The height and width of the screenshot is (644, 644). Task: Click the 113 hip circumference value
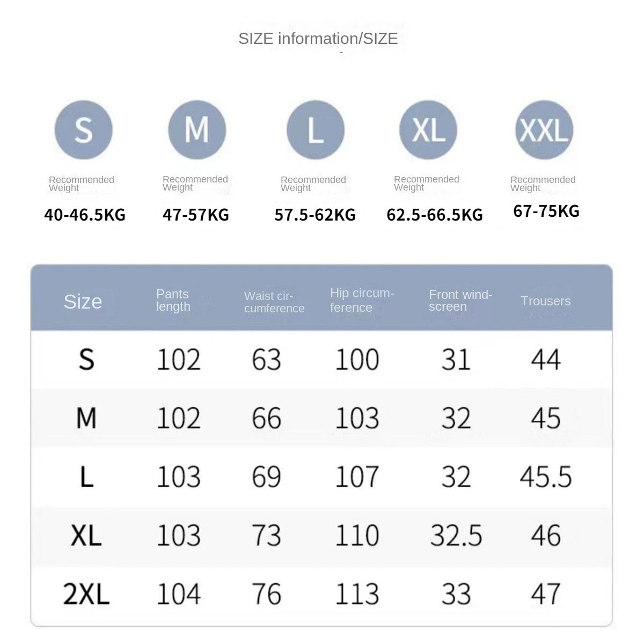coord(357,594)
